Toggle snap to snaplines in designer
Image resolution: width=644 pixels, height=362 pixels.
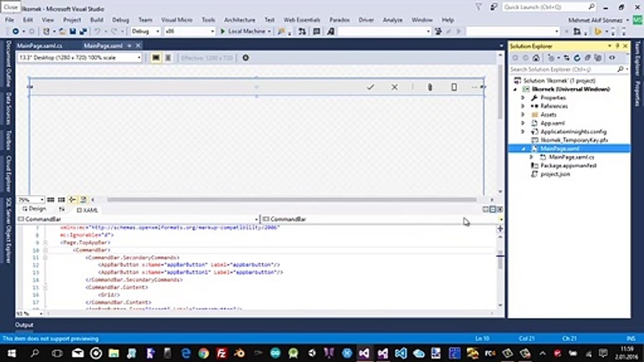(x=72, y=200)
